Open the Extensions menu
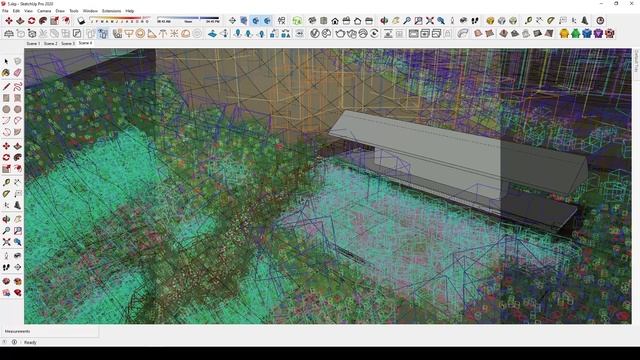640x360 pixels. (x=111, y=11)
